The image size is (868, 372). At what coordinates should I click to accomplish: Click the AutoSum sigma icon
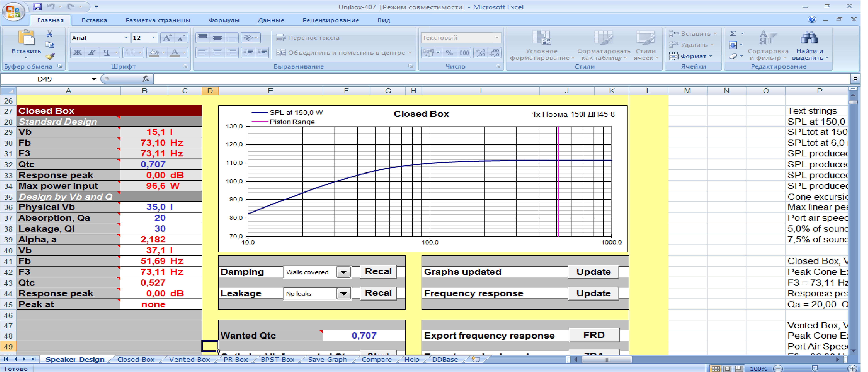coord(733,33)
